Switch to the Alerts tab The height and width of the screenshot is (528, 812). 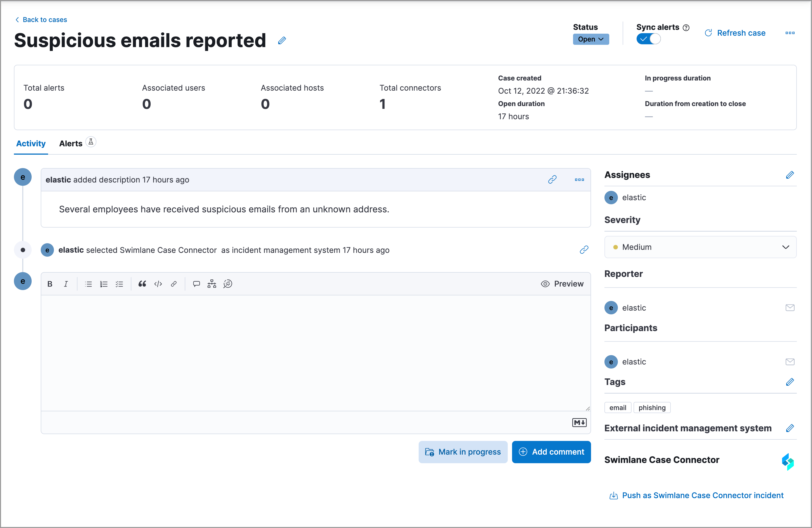point(71,144)
